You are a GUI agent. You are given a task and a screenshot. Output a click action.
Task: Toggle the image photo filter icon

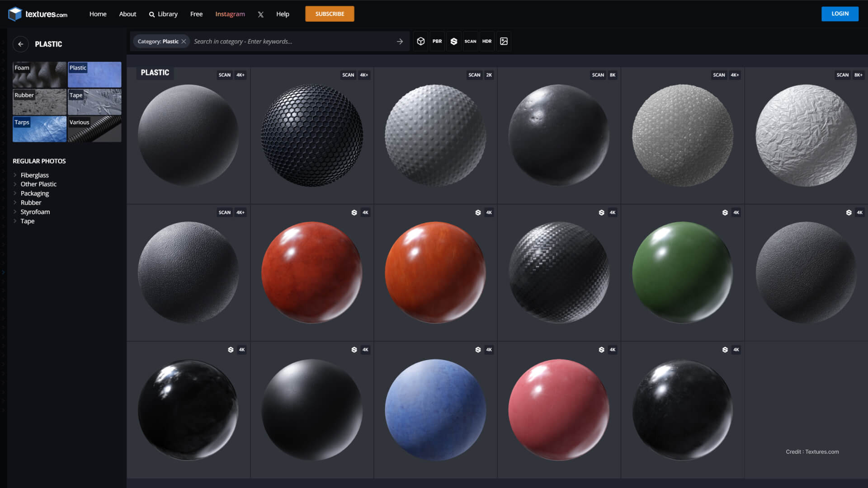504,41
